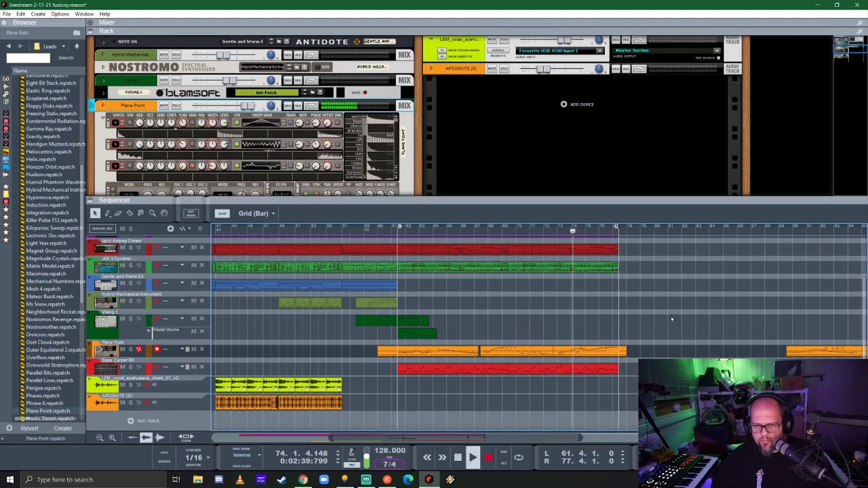868x488 pixels.
Task: Fold the Hybrid Mechanical mix channel in rack
Action: pos(104,54)
